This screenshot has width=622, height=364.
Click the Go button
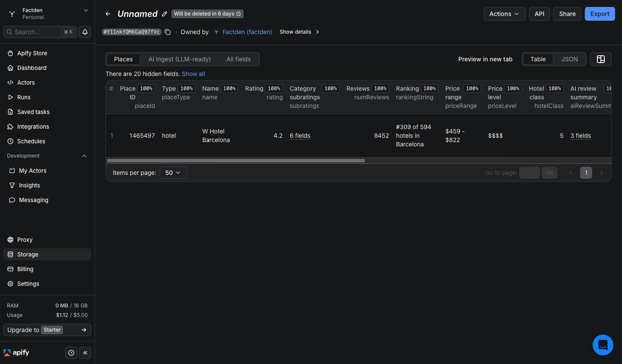click(x=549, y=173)
